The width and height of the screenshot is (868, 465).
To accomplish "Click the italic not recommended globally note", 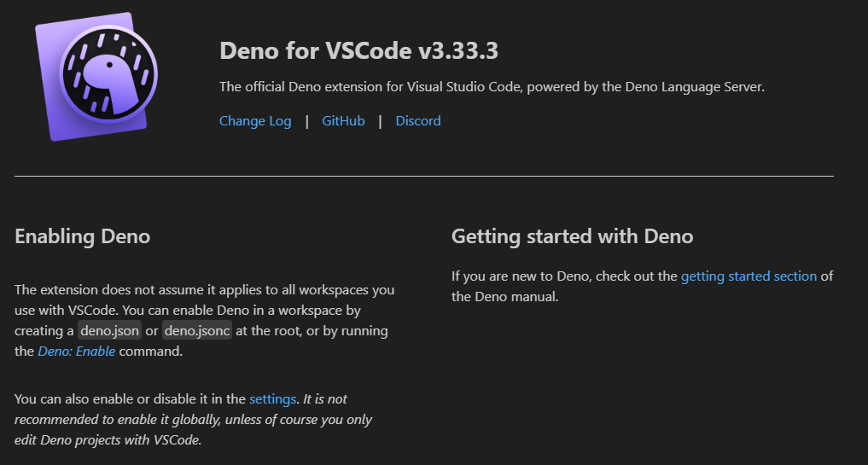I will point(193,420).
